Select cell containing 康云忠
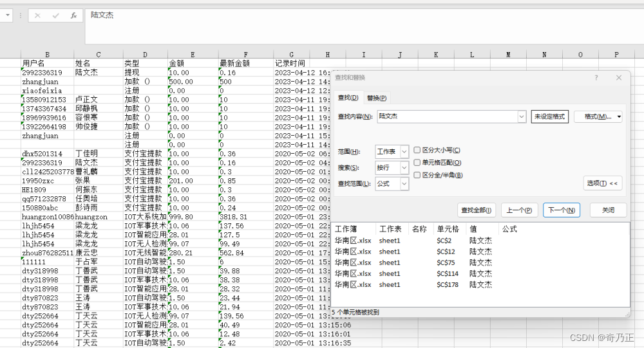 [x=98, y=253]
